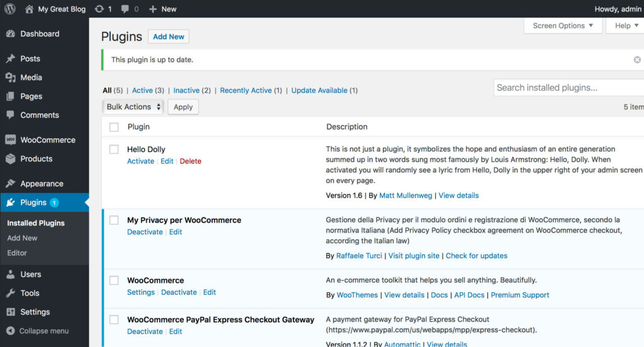Check the PayPal Express Checkout Gateway checkbox

(x=114, y=319)
